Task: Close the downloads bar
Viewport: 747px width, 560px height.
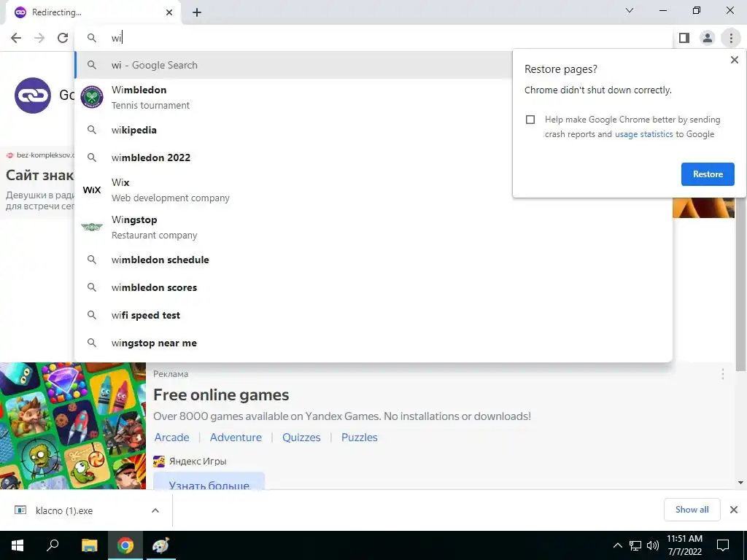Action: (x=734, y=510)
